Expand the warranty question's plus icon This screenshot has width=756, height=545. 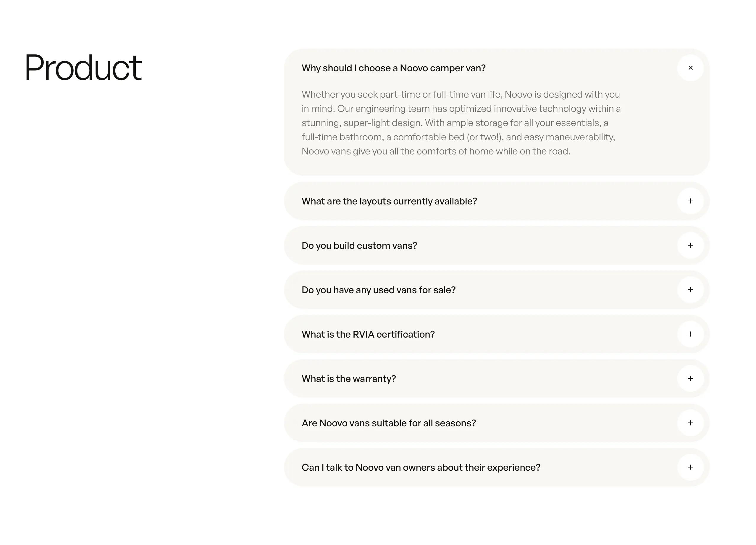[x=690, y=378]
